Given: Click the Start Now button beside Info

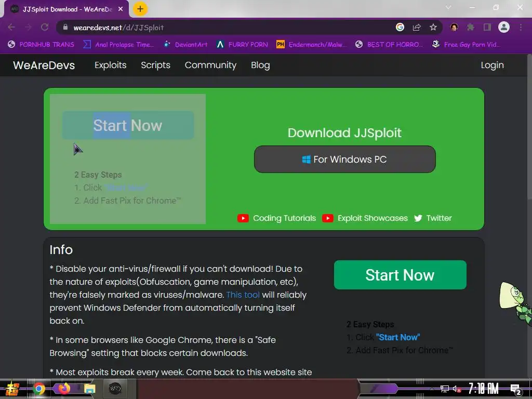Looking at the screenshot, I should [400, 275].
